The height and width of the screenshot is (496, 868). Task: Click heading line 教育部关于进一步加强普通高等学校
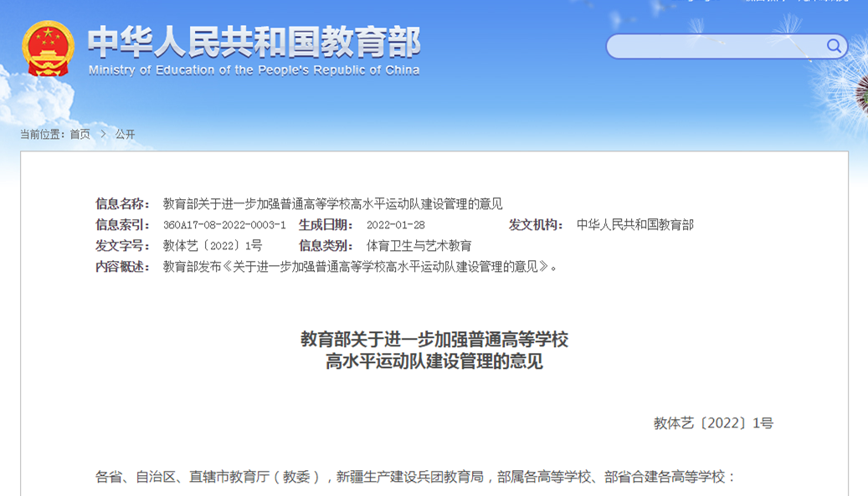(434, 339)
